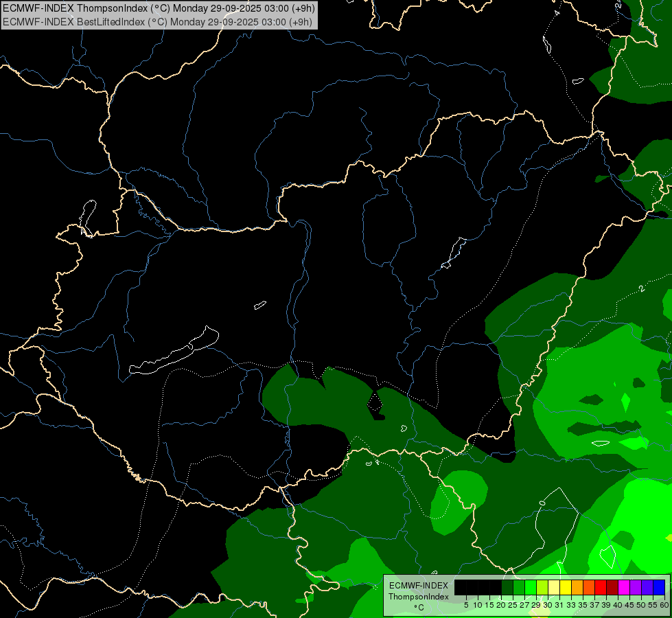The height and width of the screenshot is (618, 672).
Task: Click legend tick value '25'
Action: [513, 605]
